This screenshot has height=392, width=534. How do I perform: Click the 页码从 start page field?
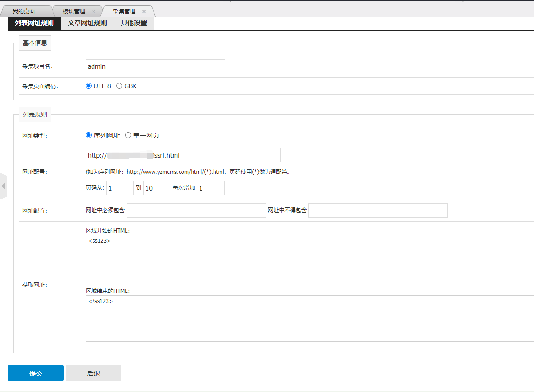pyautogui.click(x=120, y=188)
